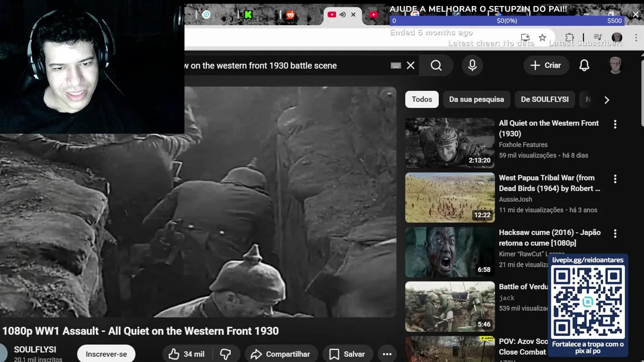The image size is (644, 362).
Task: Open the YouTube account avatar menu
Action: 615,65
